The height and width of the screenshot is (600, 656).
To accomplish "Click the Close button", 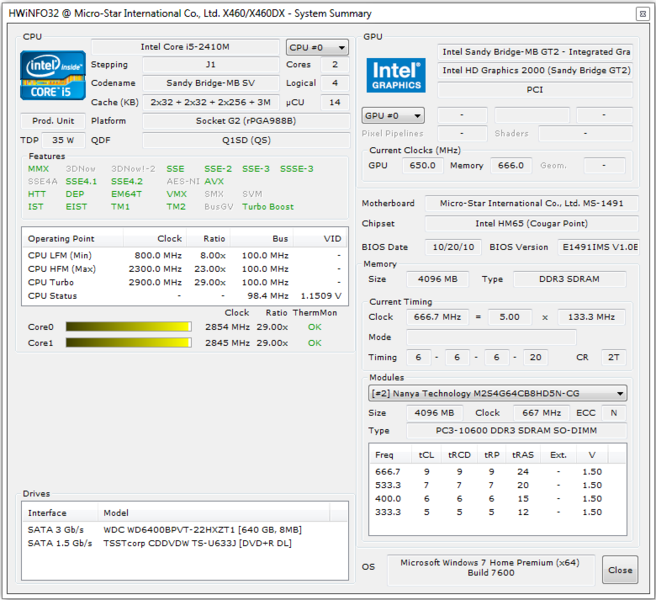I will click(x=620, y=570).
